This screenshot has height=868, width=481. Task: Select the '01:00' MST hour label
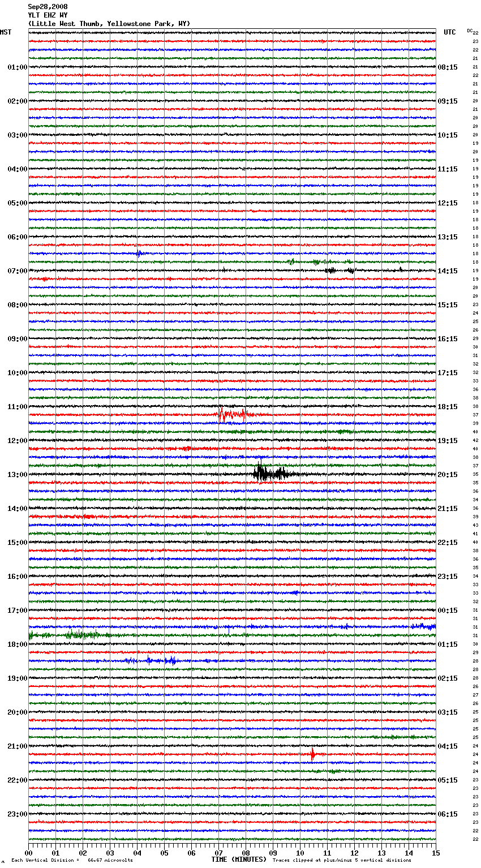tap(18, 67)
